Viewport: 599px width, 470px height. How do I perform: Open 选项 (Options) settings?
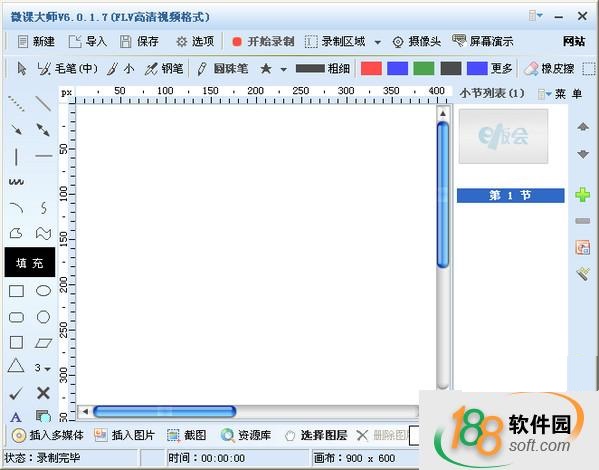tap(195, 41)
